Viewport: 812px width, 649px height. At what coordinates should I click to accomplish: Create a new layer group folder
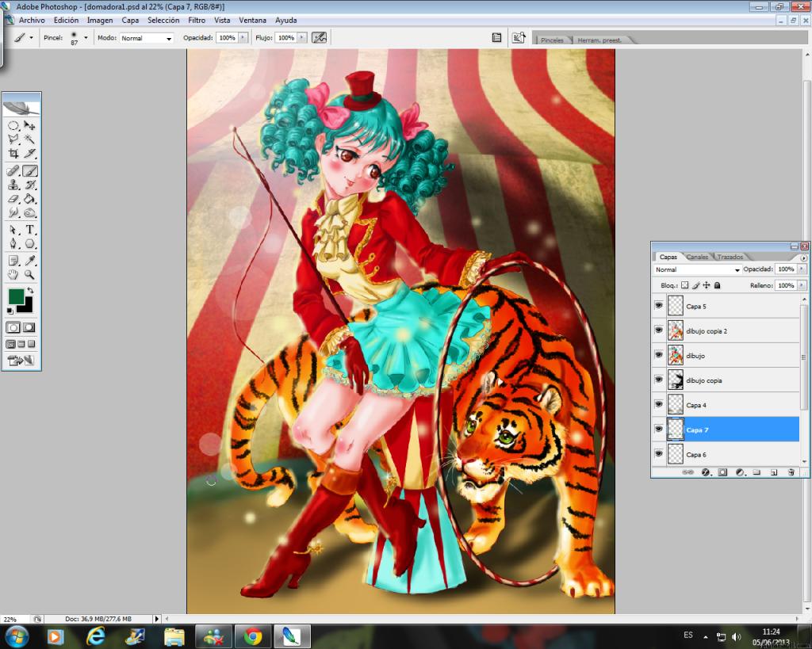click(756, 472)
